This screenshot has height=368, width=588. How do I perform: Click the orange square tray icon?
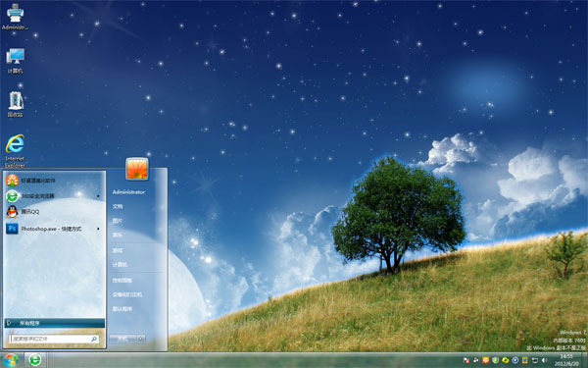click(x=486, y=360)
